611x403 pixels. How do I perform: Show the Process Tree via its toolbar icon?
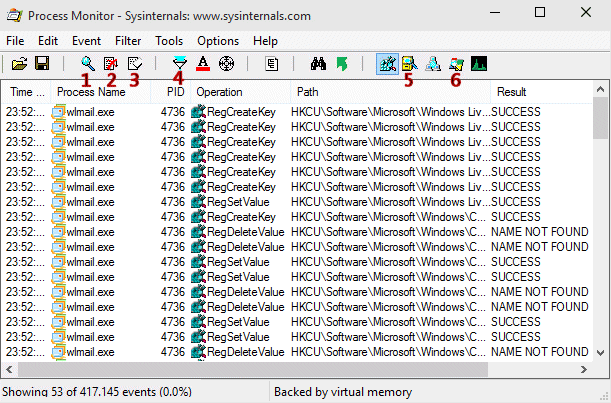tap(271, 64)
